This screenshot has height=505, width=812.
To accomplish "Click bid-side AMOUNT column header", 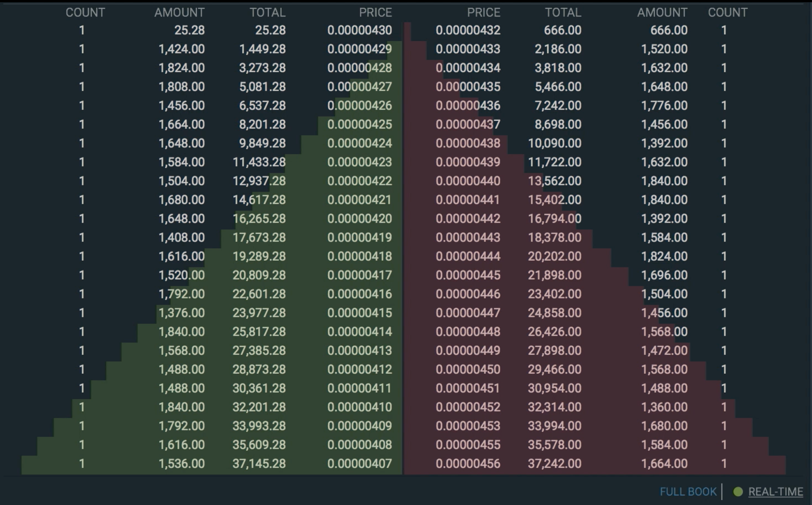I will tap(179, 12).
